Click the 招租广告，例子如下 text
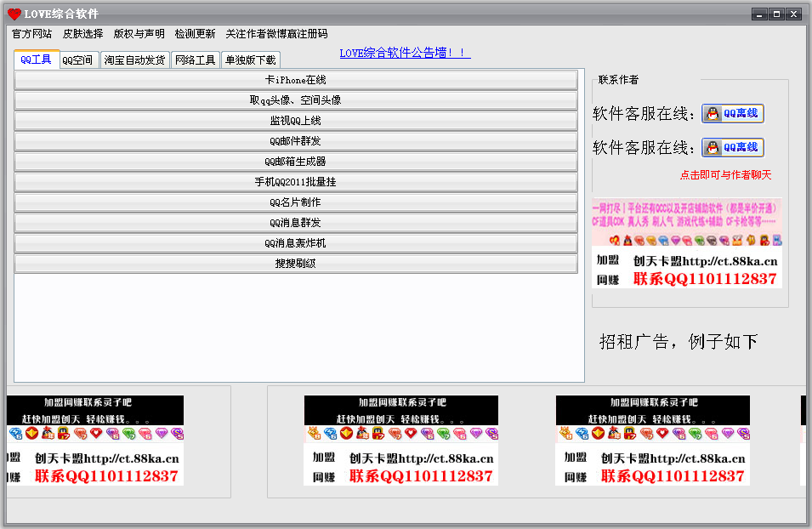812x529 pixels. coord(679,341)
